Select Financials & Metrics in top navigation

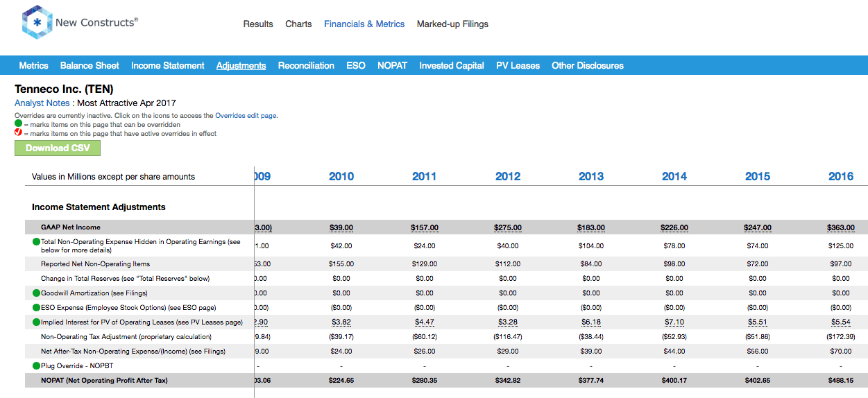pyautogui.click(x=364, y=24)
